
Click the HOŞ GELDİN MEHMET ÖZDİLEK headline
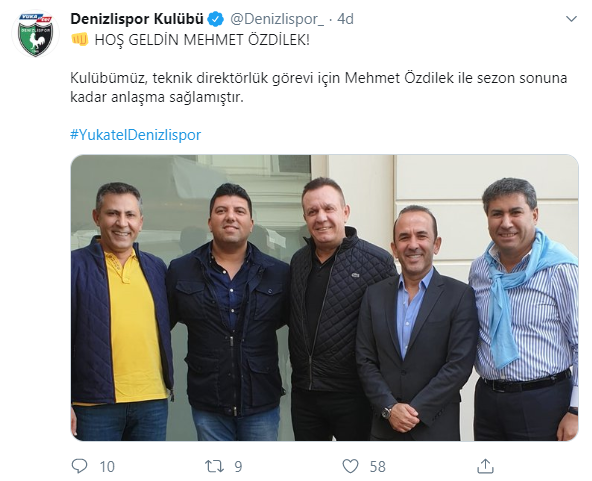coord(202,40)
